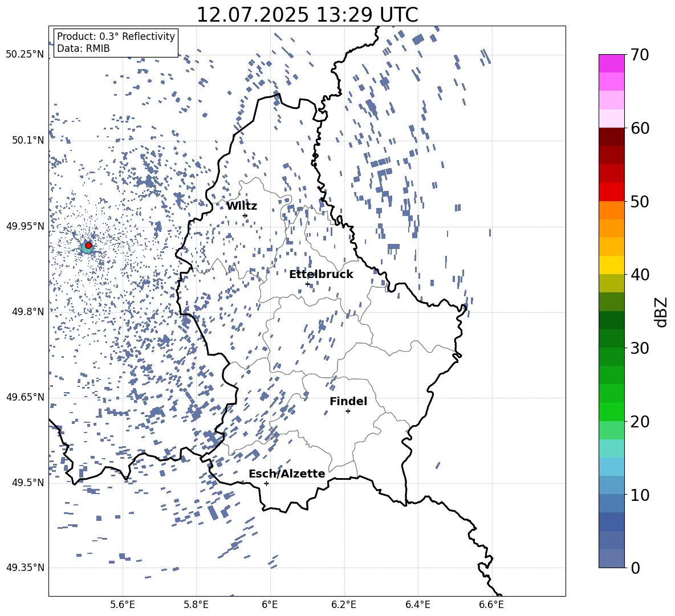Click the 6°E longitude label
The height and width of the screenshot is (616, 675).
[x=270, y=605]
